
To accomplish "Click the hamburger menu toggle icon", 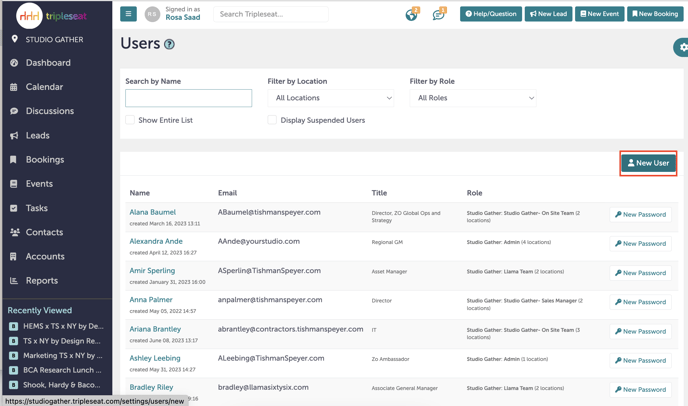I will pos(128,14).
